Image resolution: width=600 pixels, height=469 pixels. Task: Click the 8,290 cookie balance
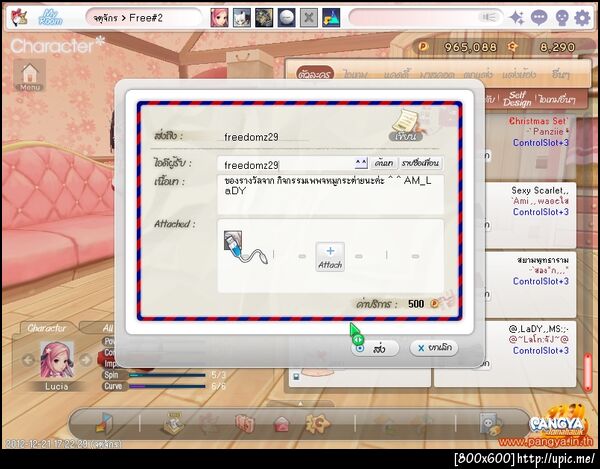pos(557,47)
